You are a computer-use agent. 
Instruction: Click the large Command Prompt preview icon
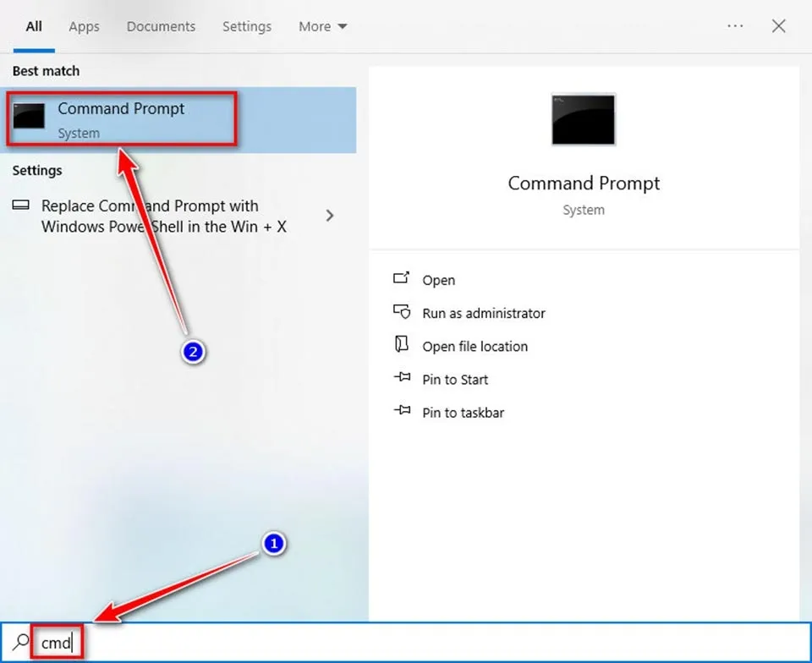[583, 119]
